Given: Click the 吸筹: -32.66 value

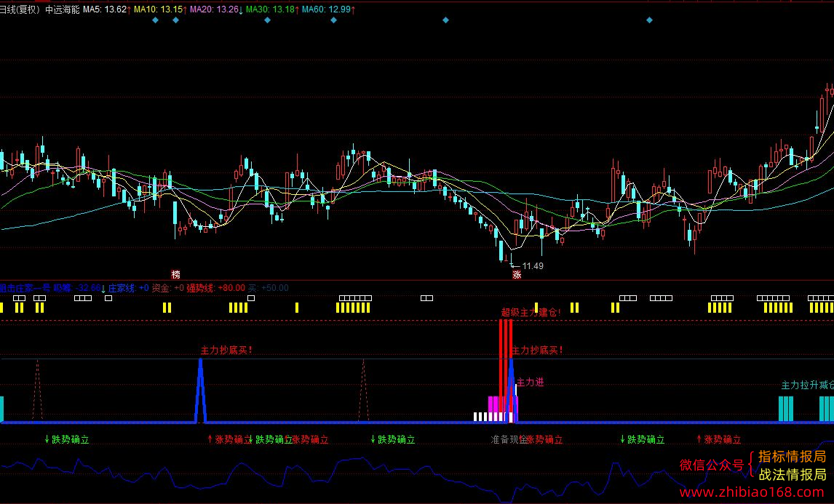Looking at the screenshot, I should [x=77, y=288].
